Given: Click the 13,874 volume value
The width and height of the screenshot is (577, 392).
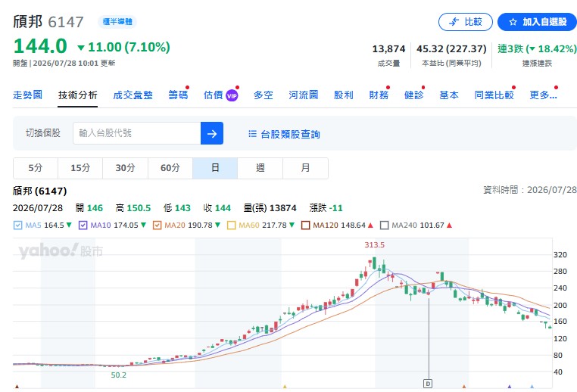Looking at the screenshot, I should [388, 49].
